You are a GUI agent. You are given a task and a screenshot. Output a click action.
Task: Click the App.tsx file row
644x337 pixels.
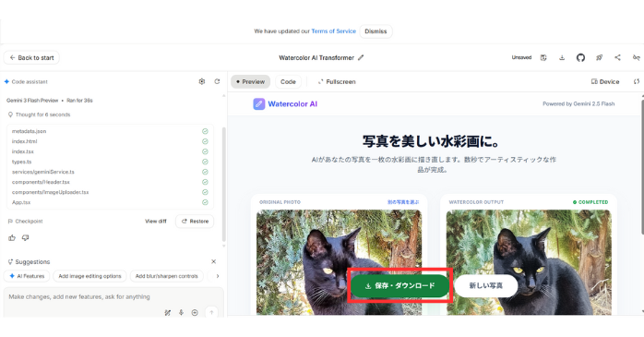(x=110, y=202)
